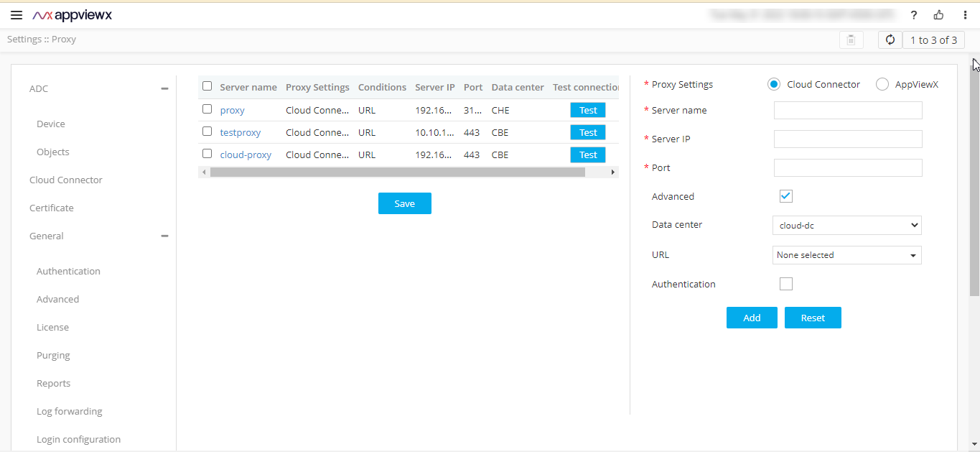Image resolution: width=980 pixels, height=452 pixels.
Task: Open License settings
Action: [x=53, y=328]
